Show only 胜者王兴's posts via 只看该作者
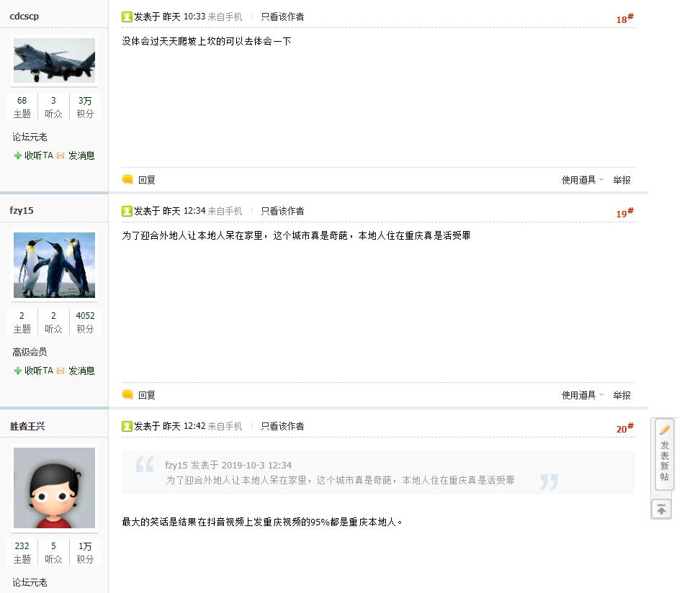 pyautogui.click(x=282, y=426)
